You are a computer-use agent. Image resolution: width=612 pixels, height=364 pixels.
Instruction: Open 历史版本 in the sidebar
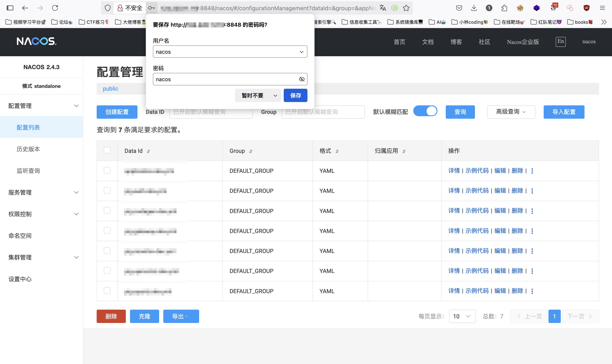[28, 149]
